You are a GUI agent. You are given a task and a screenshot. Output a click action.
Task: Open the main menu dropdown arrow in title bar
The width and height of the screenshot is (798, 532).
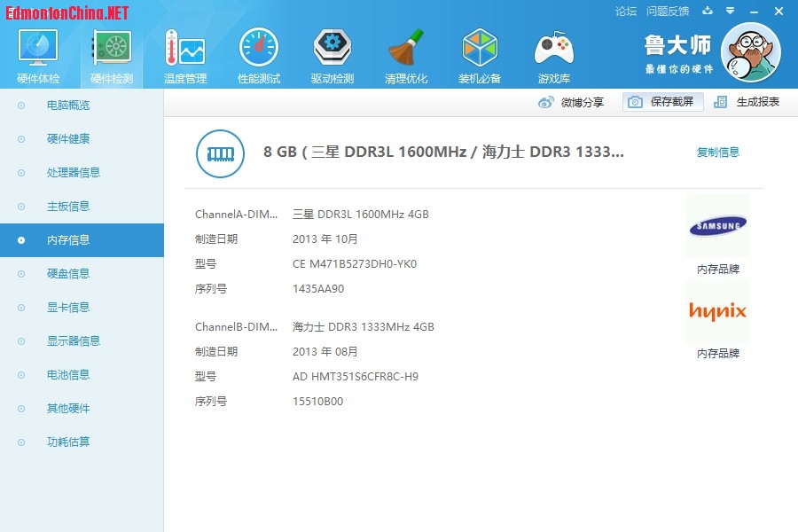point(730,12)
